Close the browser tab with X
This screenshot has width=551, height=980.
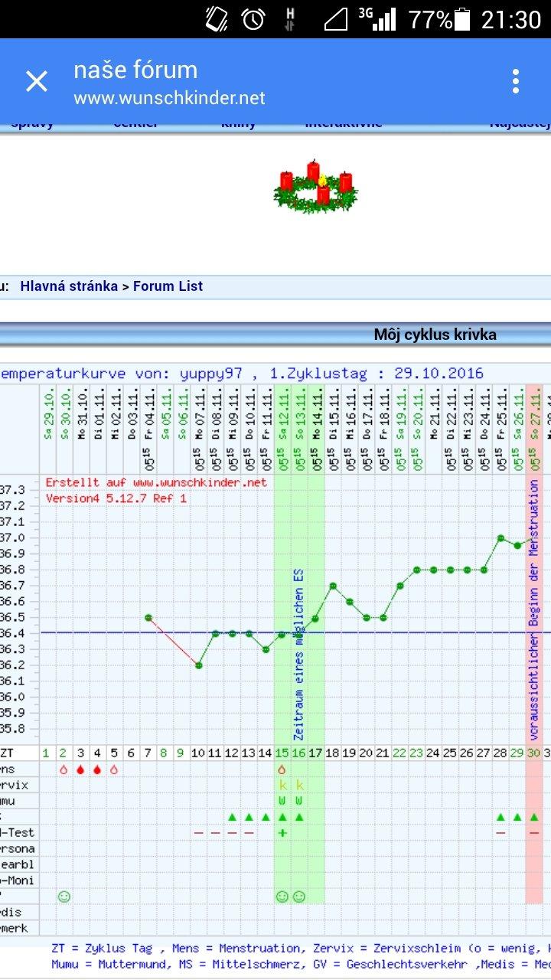pyautogui.click(x=37, y=81)
